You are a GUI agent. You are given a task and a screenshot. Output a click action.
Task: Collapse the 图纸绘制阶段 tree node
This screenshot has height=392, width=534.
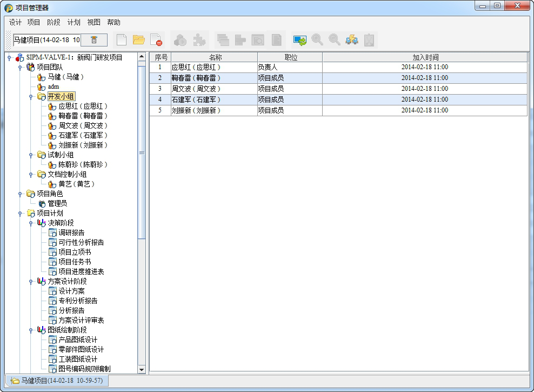[x=31, y=330]
